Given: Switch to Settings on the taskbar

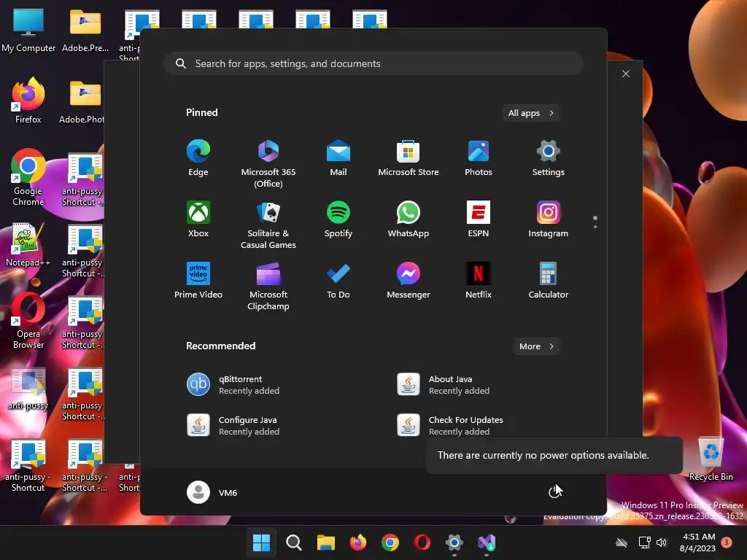Looking at the screenshot, I should point(454,542).
